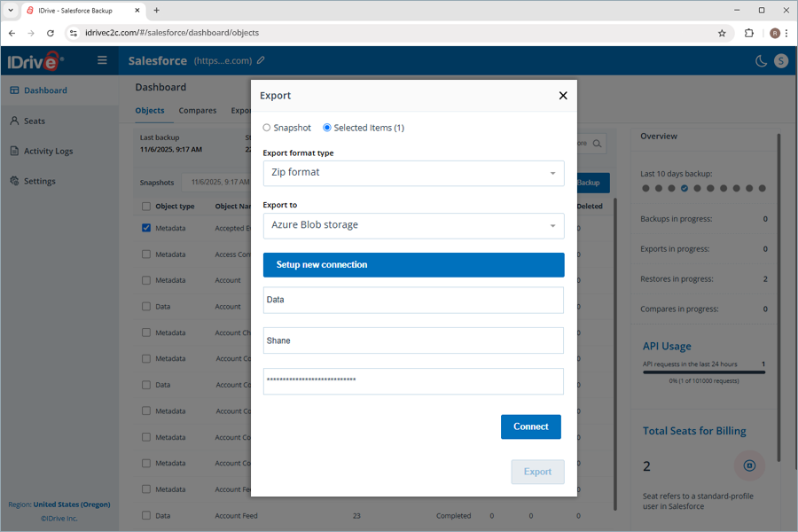
Task: Go back with the browser back arrow
Action: click(12, 33)
